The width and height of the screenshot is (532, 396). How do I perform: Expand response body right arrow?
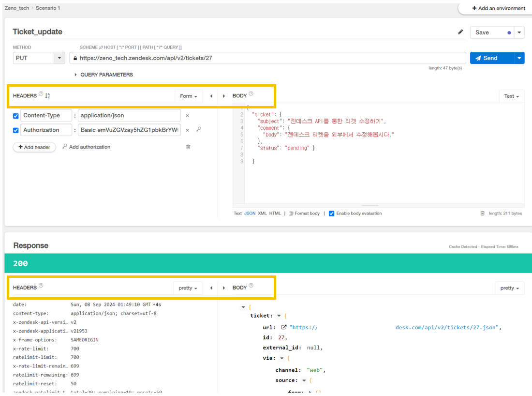[223, 288]
